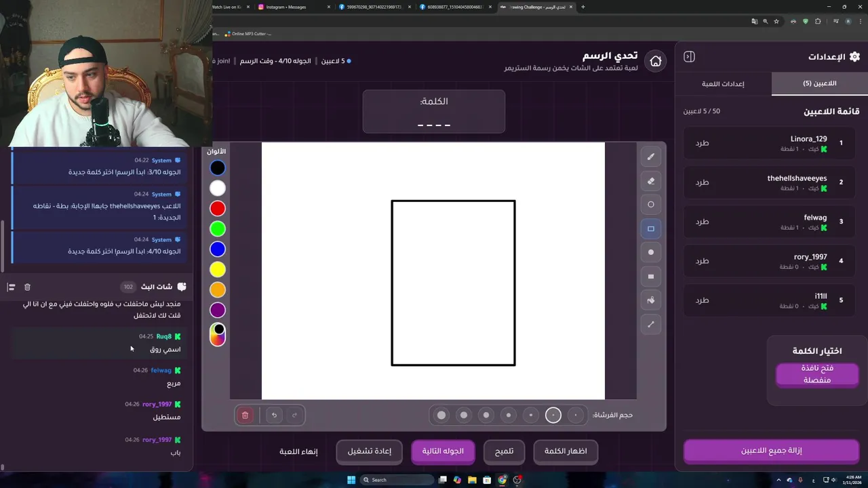Click the hidden word box الكلمة
868x488 pixels.
click(x=434, y=112)
